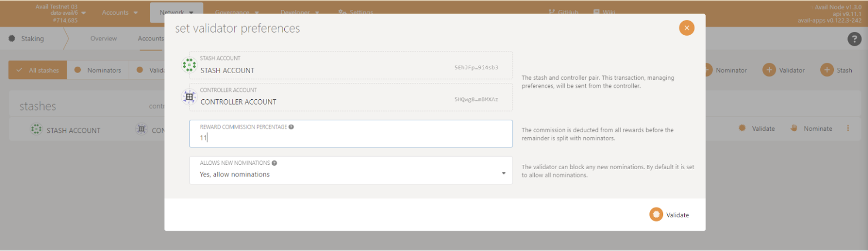Click the Nominate hand icon in stash row

(x=794, y=128)
